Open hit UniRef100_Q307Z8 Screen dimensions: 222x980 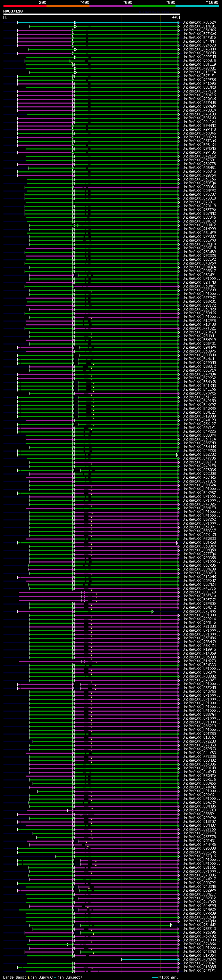199,164
